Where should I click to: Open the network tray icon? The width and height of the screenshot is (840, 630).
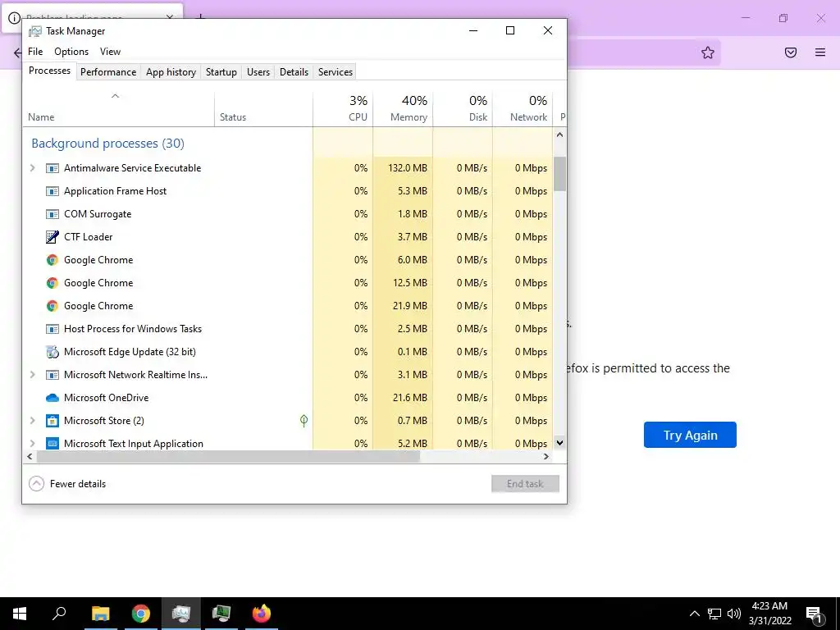[714, 614]
